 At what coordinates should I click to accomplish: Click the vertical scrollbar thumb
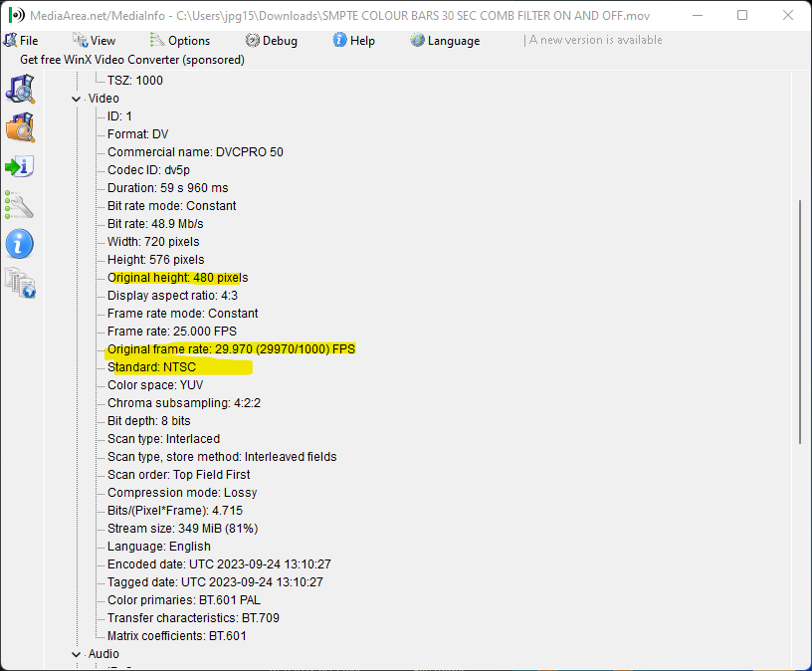pos(800,322)
